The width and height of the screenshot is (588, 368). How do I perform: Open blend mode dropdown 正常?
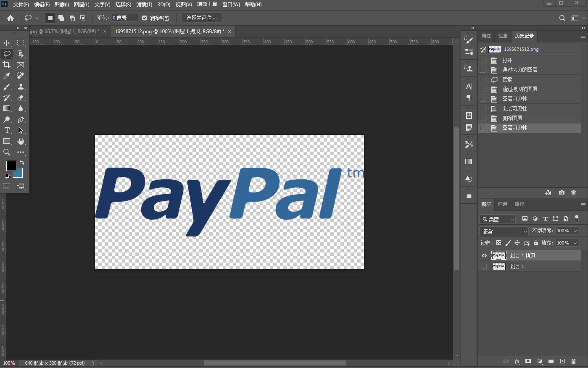pos(504,231)
